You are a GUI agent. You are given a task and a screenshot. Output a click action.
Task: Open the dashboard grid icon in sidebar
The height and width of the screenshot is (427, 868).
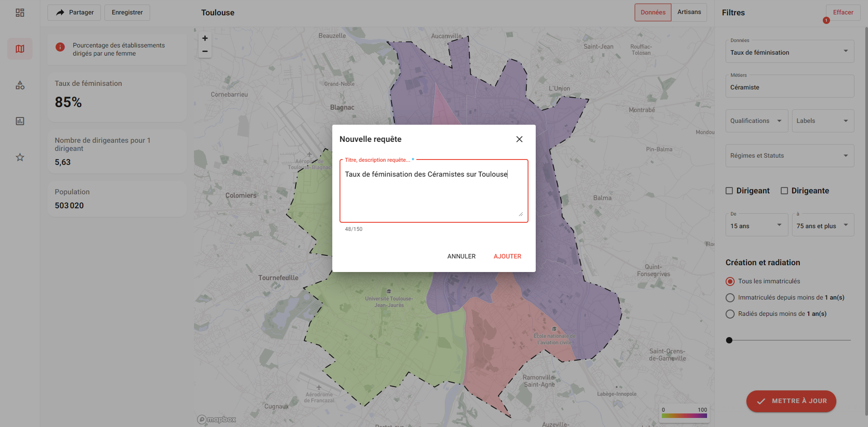coord(20,13)
